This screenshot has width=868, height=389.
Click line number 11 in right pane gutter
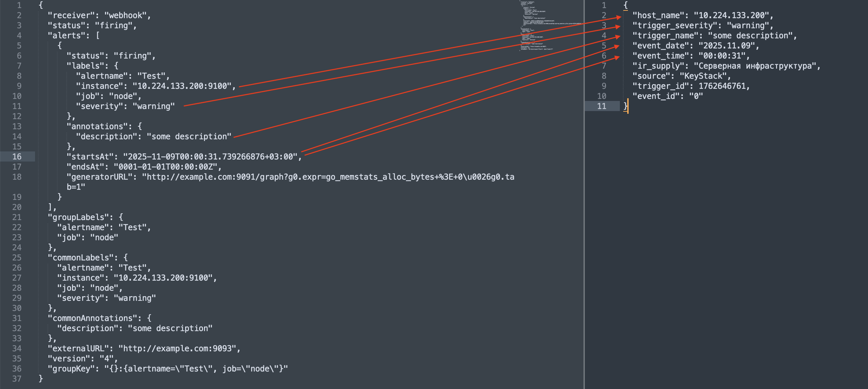[601, 106]
